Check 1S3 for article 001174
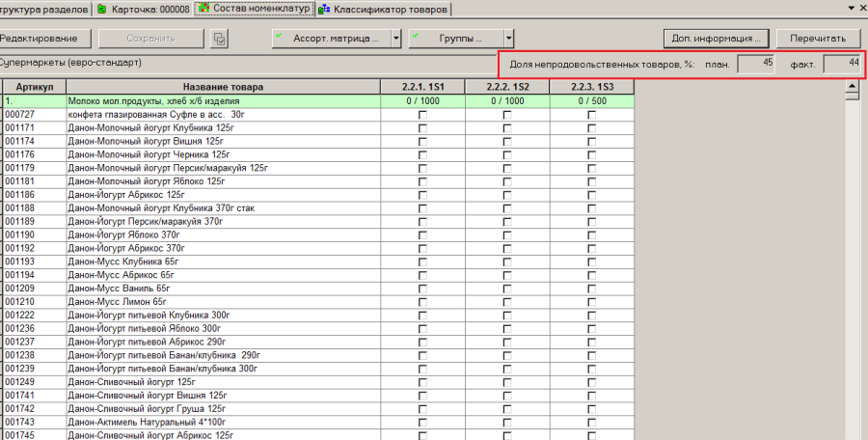The height and width of the screenshot is (440, 868). tap(592, 141)
